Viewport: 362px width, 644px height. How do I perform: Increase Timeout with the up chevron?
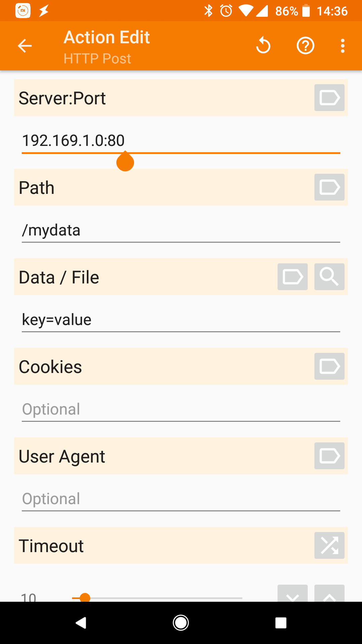(329, 594)
